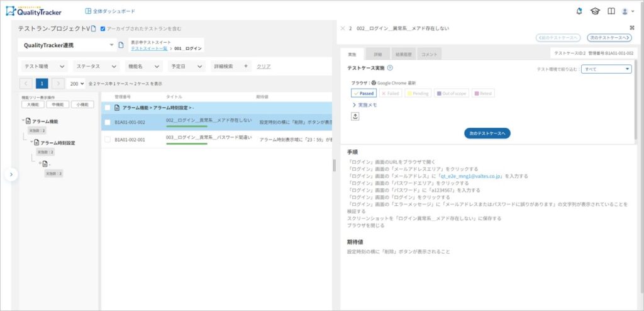This screenshot has width=644, height=311.
Task: Click the document icon next to テストラン-プロジェクトV
Action: [94, 29]
